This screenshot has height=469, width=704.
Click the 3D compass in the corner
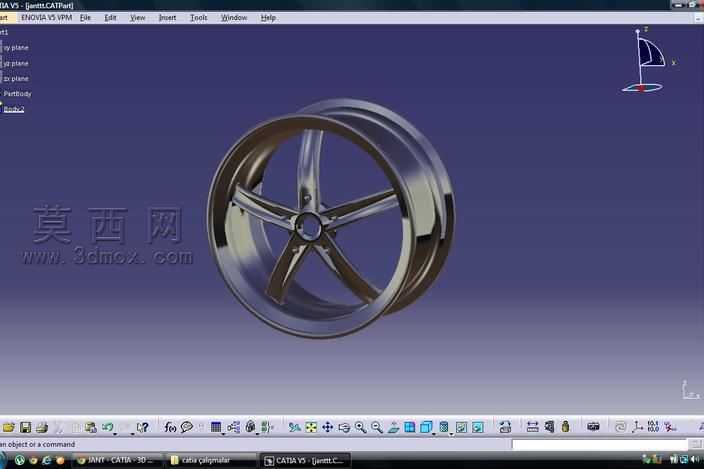(647, 61)
